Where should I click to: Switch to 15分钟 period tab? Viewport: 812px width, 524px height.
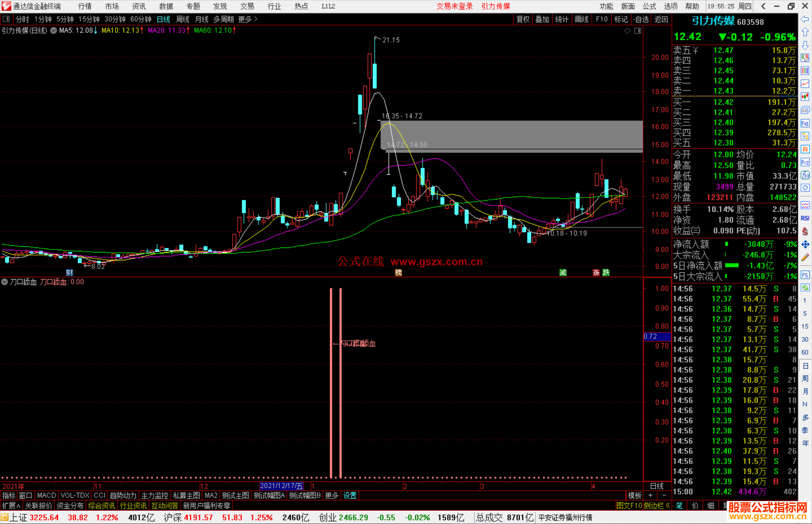click(89, 19)
